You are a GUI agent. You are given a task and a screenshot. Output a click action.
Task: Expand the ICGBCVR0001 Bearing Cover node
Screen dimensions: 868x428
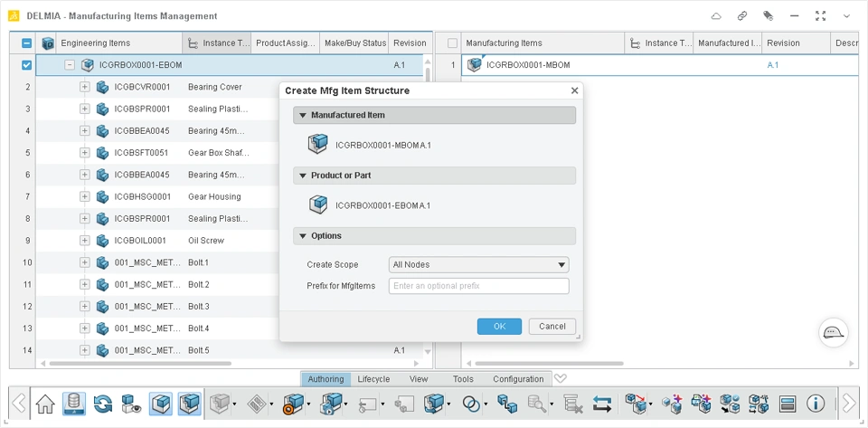click(x=85, y=87)
